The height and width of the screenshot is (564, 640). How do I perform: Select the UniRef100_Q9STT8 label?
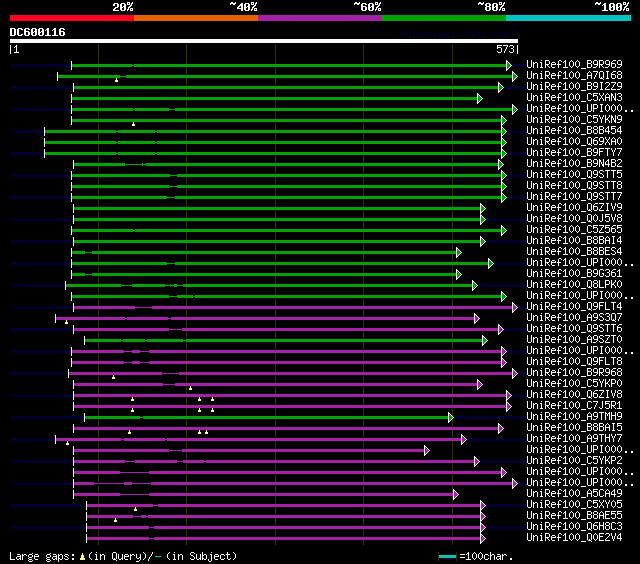(574, 186)
